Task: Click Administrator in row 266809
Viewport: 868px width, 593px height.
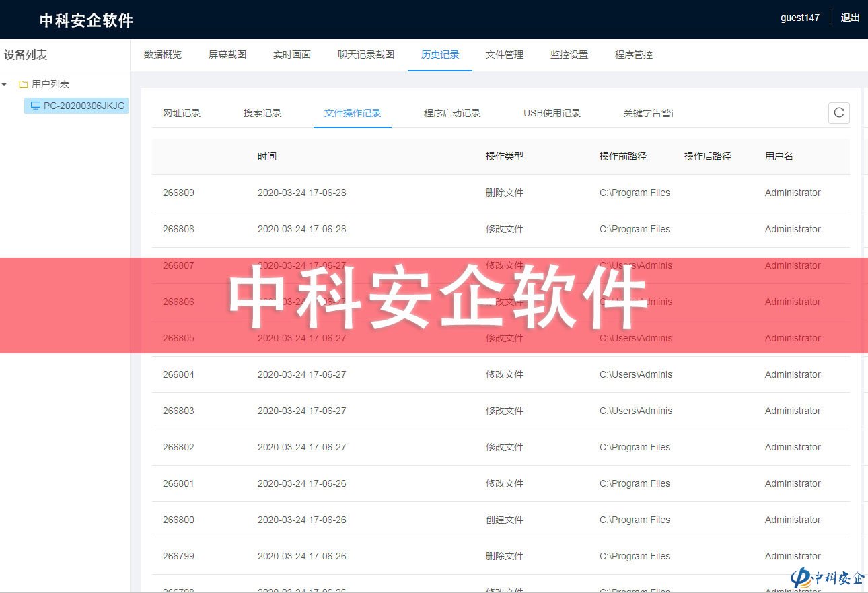Action: (793, 193)
